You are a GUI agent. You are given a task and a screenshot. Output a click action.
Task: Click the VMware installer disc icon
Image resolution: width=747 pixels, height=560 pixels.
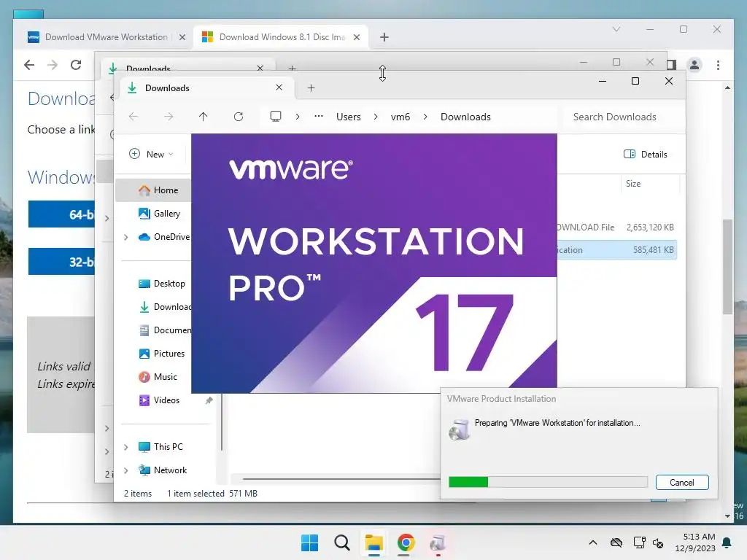[460, 429]
